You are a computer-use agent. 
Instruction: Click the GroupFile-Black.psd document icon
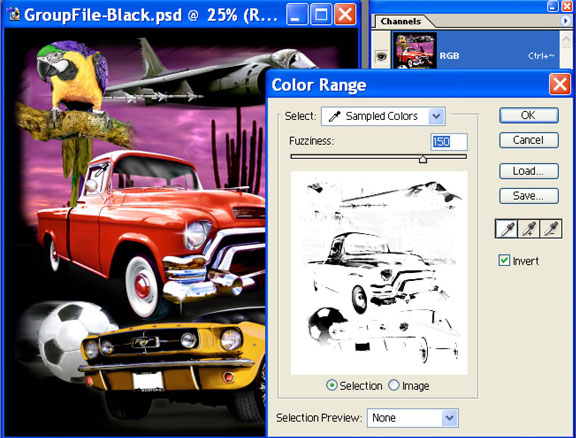(x=14, y=14)
